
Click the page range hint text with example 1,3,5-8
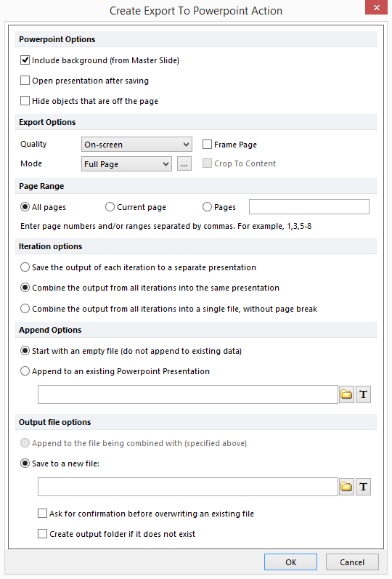point(166,226)
